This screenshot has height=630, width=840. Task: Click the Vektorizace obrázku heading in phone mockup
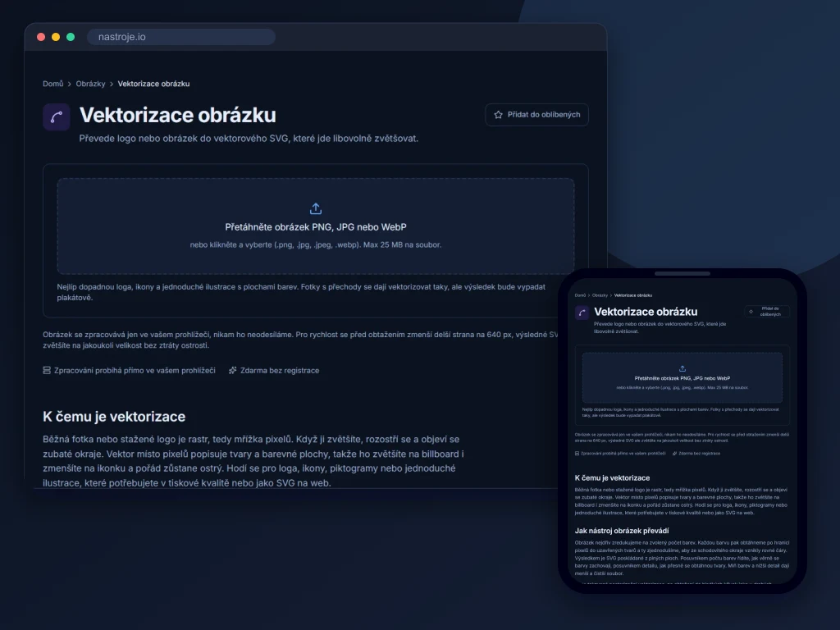[646, 312]
